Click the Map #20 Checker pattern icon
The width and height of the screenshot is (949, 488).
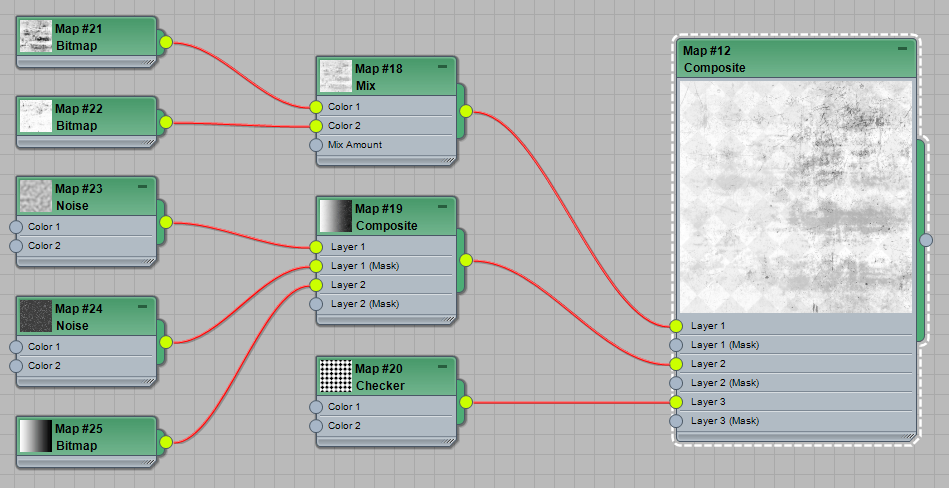[x=335, y=376]
